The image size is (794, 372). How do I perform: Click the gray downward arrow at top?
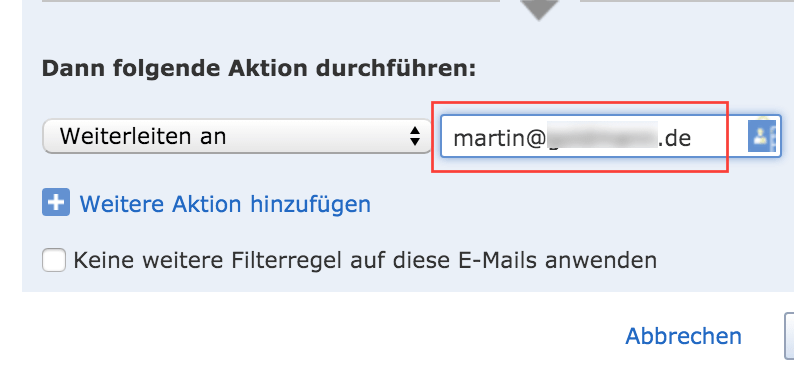coord(539,10)
